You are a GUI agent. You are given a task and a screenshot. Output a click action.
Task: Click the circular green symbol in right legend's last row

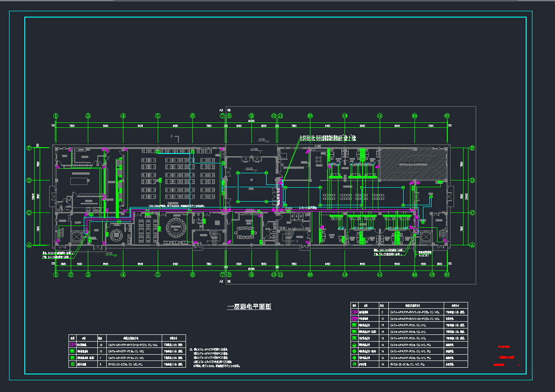(354, 364)
